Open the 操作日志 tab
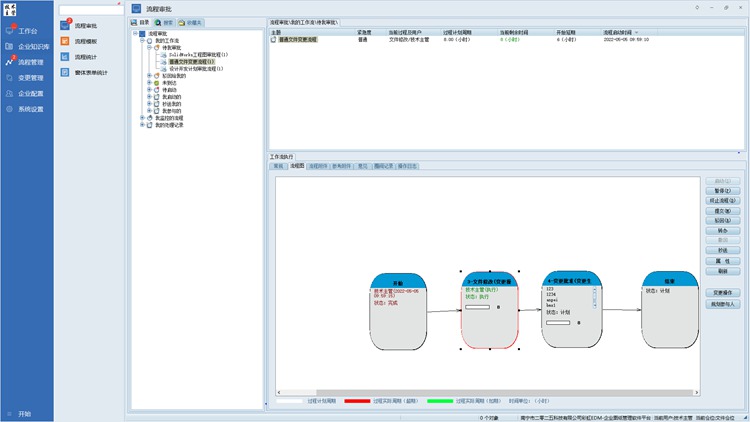 [x=408, y=166]
